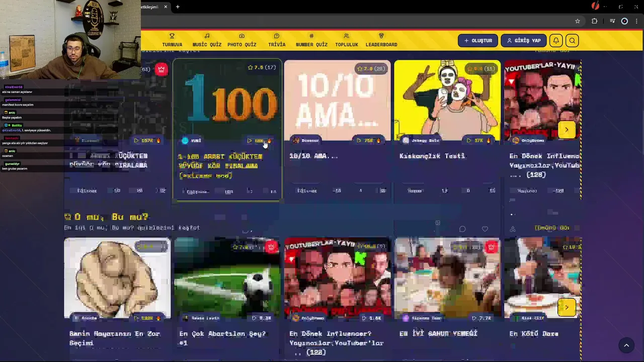The height and width of the screenshot is (362, 644).
Task: Slide top row carousel to the right
Action: tap(567, 130)
